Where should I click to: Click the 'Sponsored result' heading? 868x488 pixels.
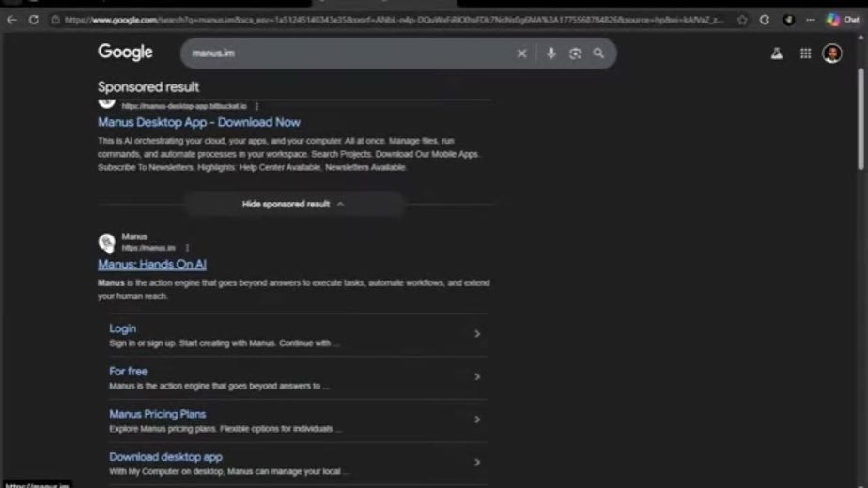point(148,87)
